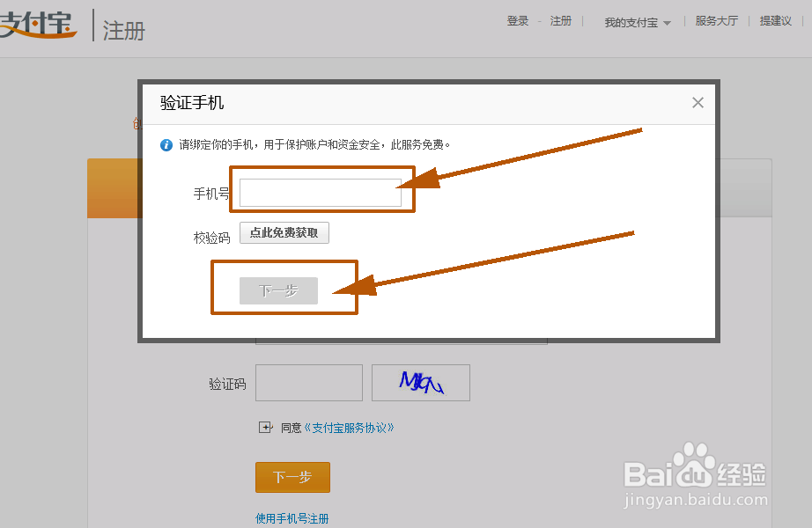Click the blue info icon in the dialog
The image size is (812, 528).
click(166, 144)
